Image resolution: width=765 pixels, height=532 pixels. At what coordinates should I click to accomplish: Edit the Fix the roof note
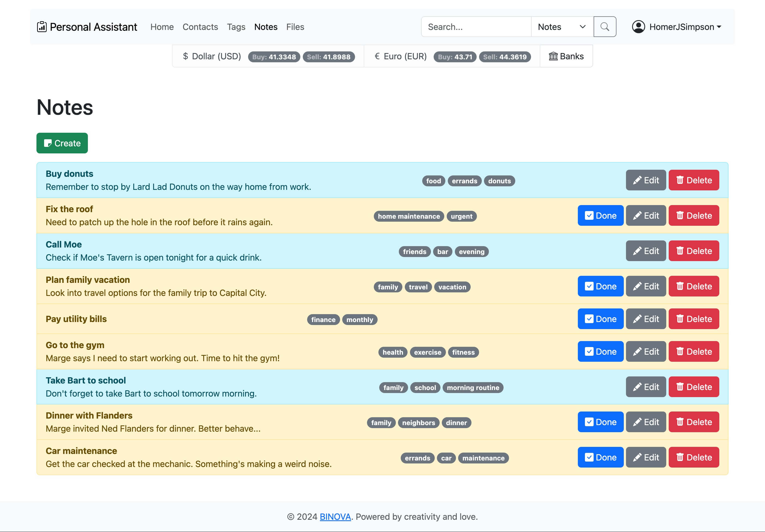(x=646, y=215)
